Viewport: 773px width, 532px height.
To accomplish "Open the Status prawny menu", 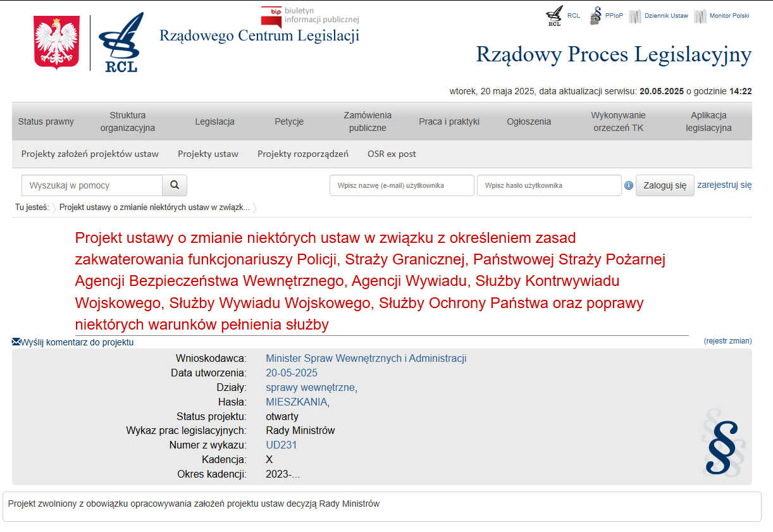I will pyautogui.click(x=46, y=121).
